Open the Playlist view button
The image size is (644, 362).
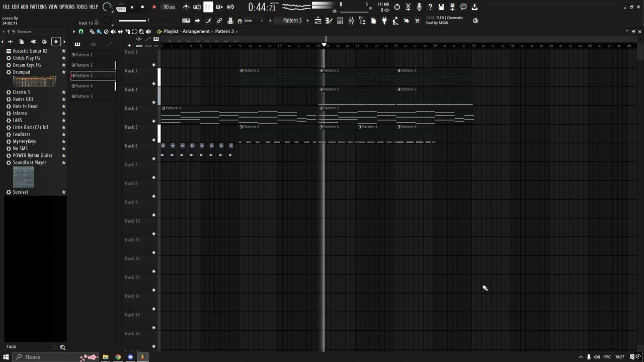pyautogui.click(x=318, y=21)
